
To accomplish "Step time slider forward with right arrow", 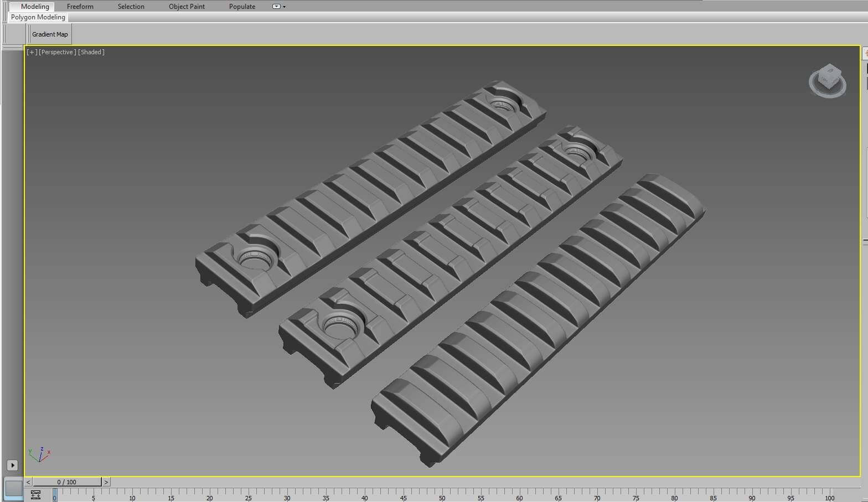I will tap(106, 482).
